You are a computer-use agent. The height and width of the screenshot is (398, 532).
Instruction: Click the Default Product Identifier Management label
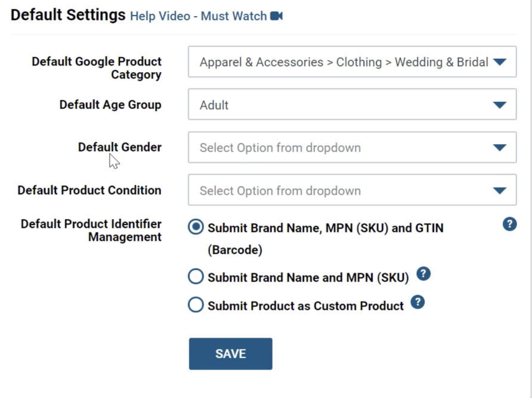91,231
